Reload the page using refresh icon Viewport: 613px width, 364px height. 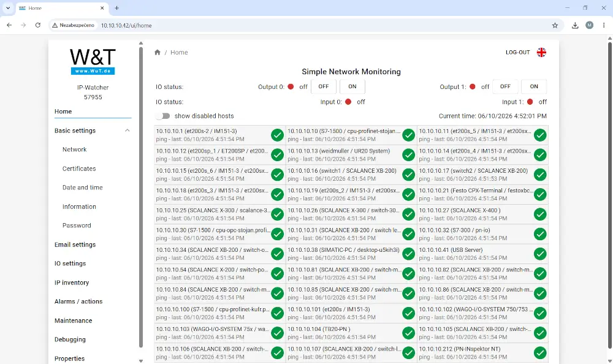click(37, 25)
